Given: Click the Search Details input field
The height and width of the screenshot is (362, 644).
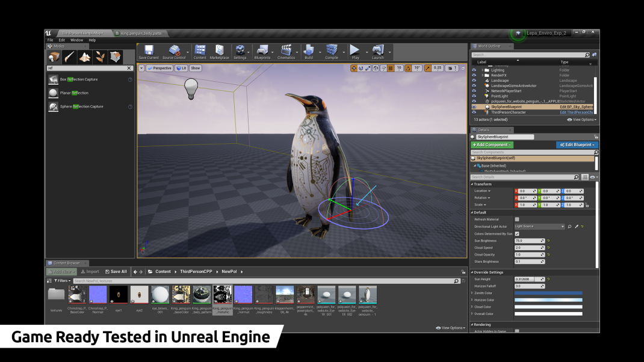Looking at the screenshot, I should [524, 177].
